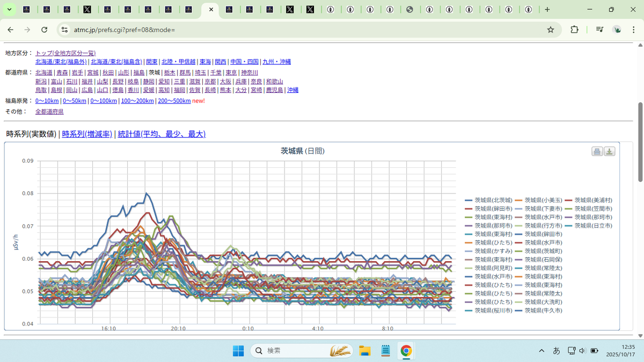
Task: Open the tab search dropdown arrow
Action: click(x=9, y=10)
